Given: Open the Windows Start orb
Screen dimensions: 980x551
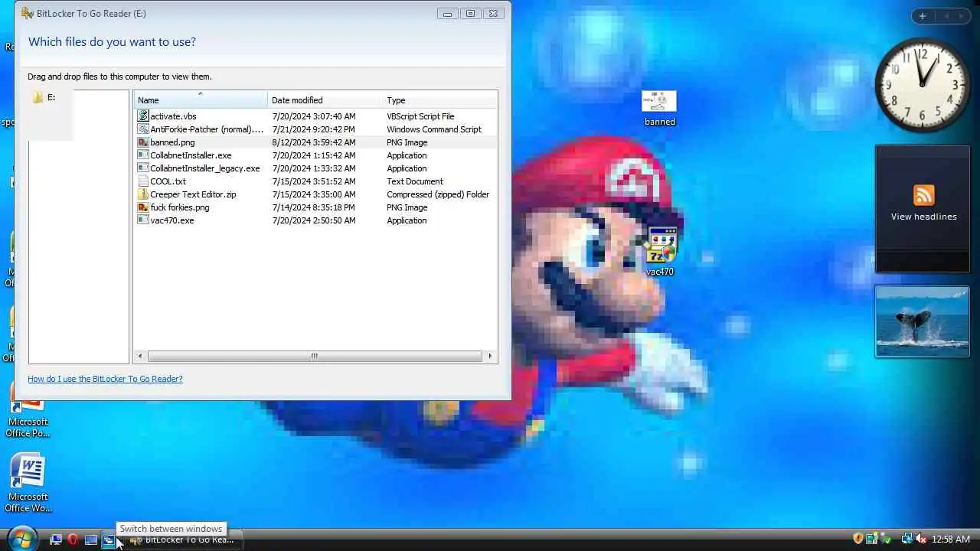Looking at the screenshot, I should click(x=21, y=538).
